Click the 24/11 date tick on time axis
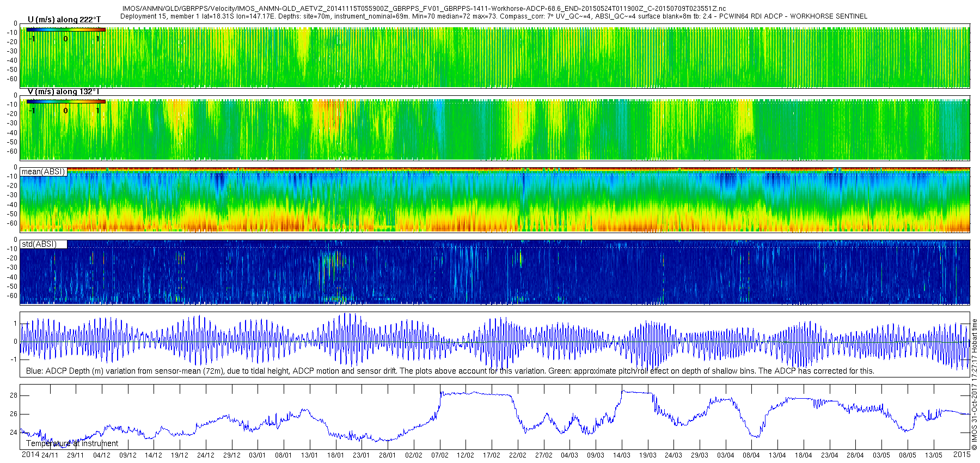Screen dimensions: 980x463 click(50, 455)
